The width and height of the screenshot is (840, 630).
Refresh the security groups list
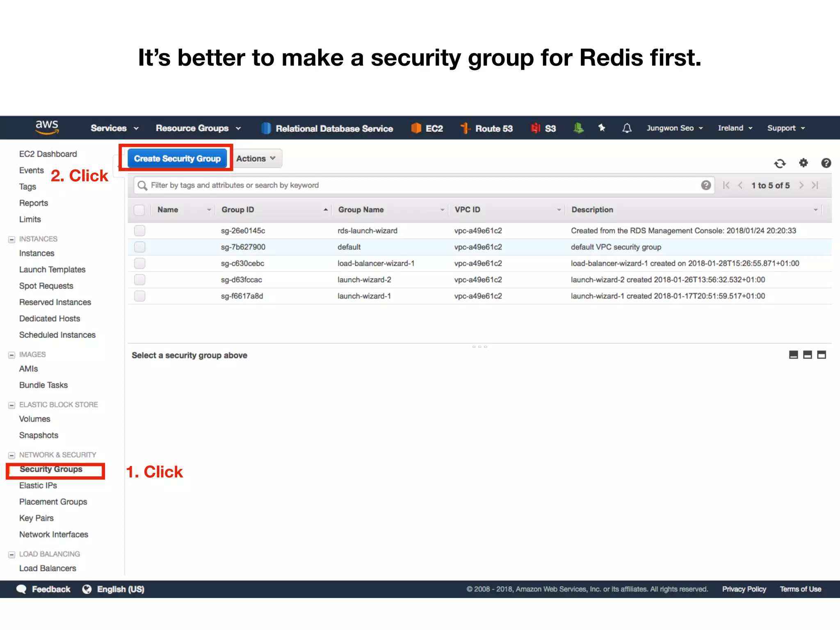(780, 163)
